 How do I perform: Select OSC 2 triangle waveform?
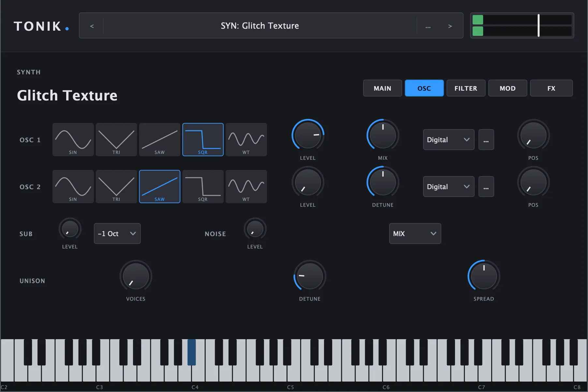(x=116, y=187)
